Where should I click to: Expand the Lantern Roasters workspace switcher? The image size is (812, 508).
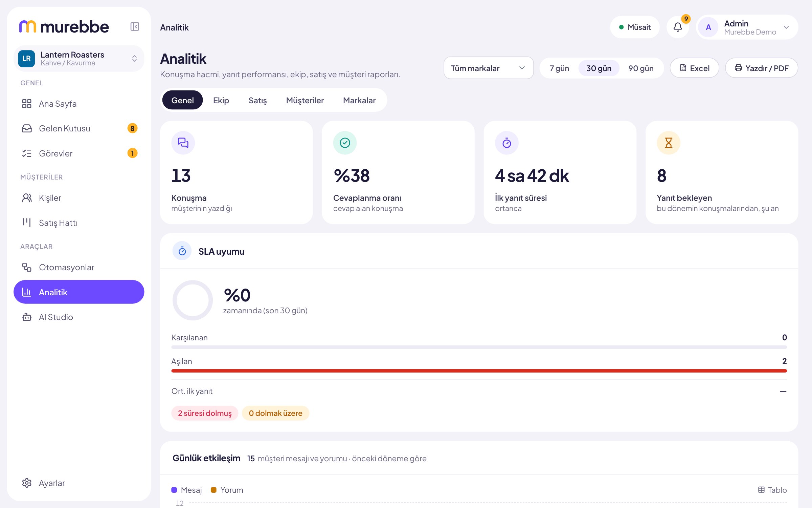tap(79, 58)
